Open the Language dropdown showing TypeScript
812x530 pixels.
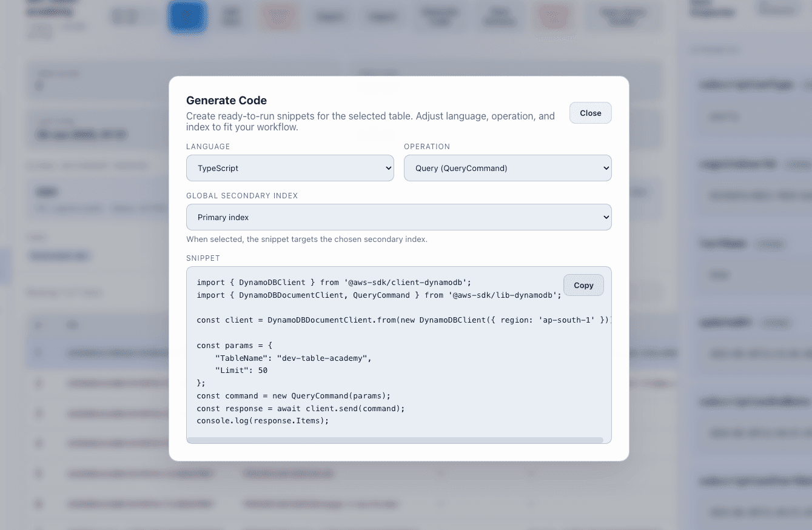tap(290, 168)
